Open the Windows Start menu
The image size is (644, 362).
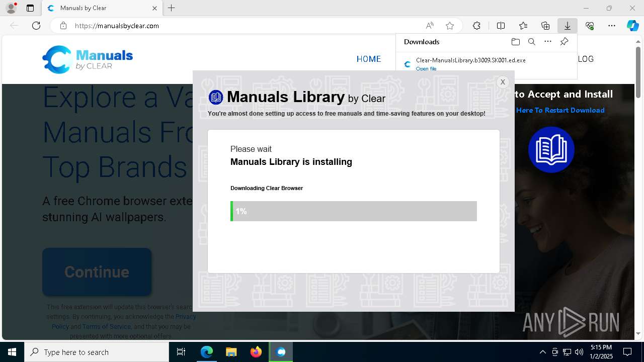click(12, 352)
